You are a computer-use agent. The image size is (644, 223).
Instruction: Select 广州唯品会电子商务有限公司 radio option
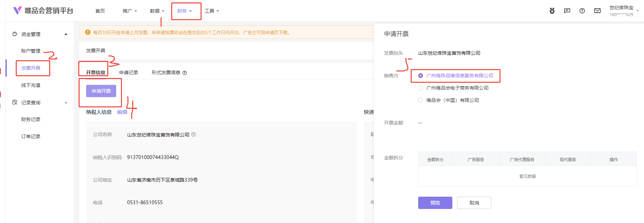tap(421, 88)
